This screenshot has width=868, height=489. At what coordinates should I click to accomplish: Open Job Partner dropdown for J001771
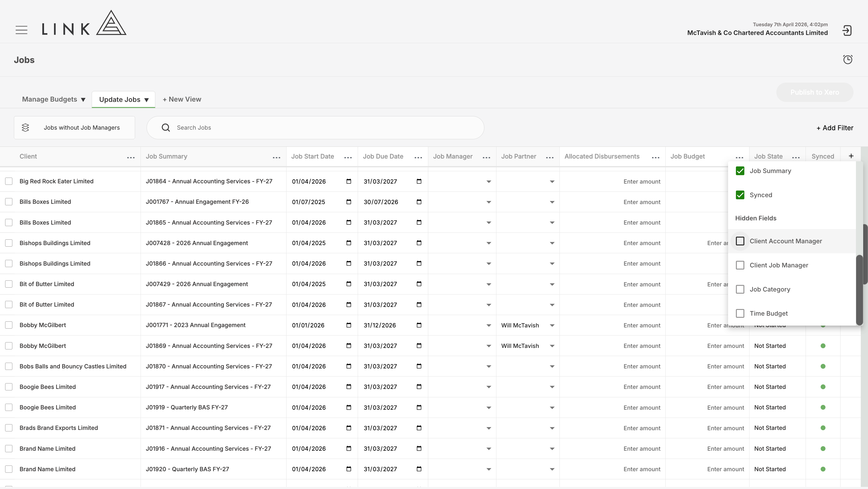coord(552,326)
